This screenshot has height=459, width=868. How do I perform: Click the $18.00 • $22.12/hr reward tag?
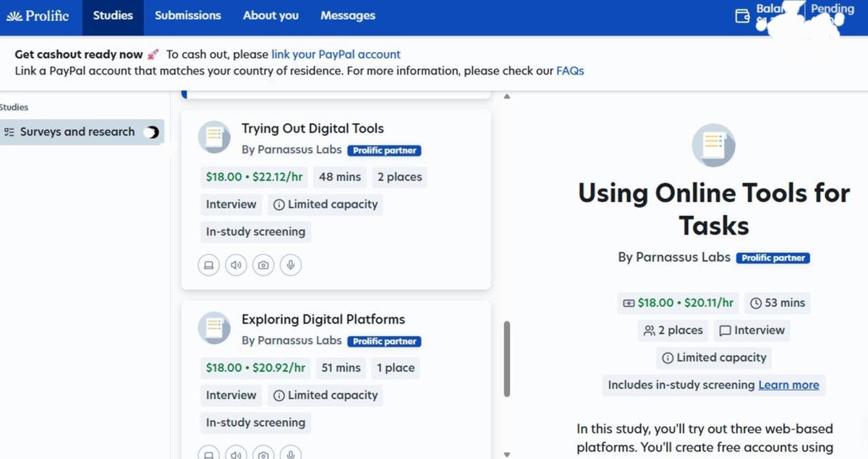pos(254,177)
